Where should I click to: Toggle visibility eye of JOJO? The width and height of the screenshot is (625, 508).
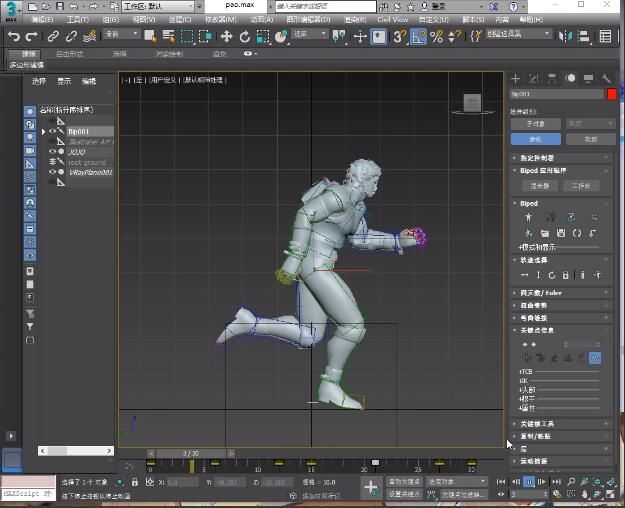click(52, 152)
